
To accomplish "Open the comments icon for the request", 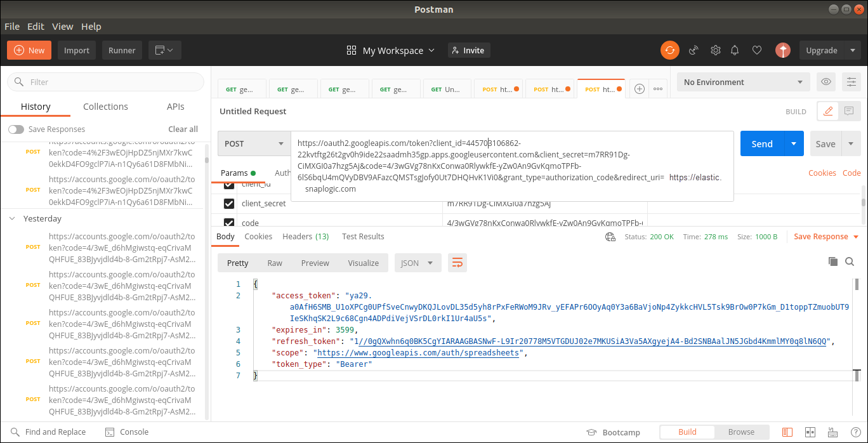I will [x=848, y=111].
